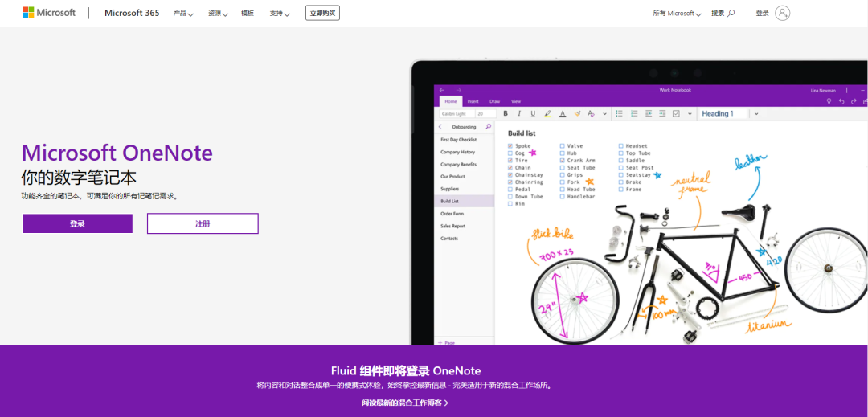This screenshot has height=417, width=868.
Task: Switch to the View tab in OneNote
Action: [x=516, y=101]
